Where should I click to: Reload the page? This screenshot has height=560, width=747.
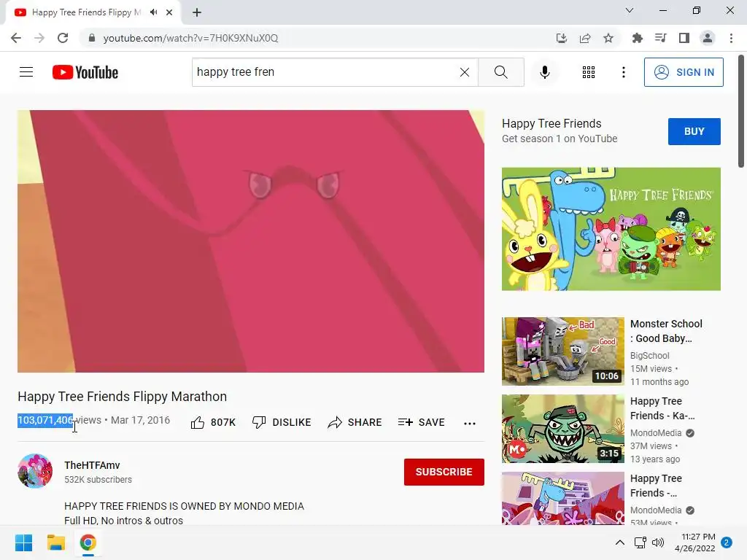[x=63, y=38]
